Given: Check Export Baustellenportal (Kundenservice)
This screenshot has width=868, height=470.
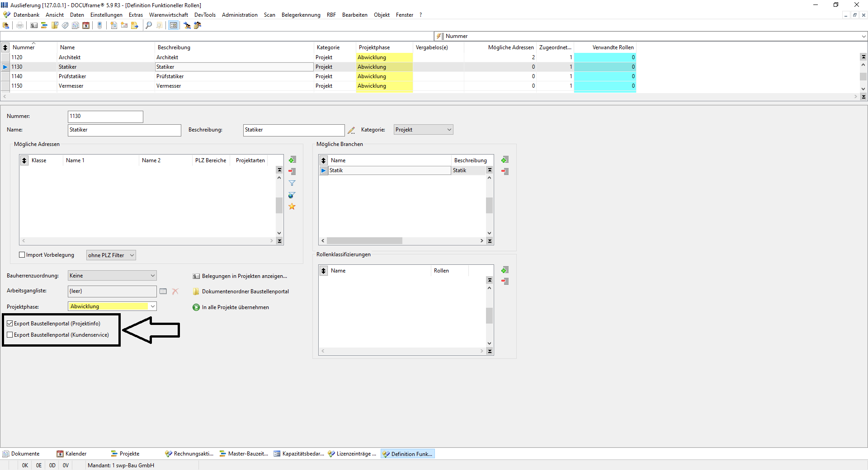Looking at the screenshot, I should (x=10, y=335).
